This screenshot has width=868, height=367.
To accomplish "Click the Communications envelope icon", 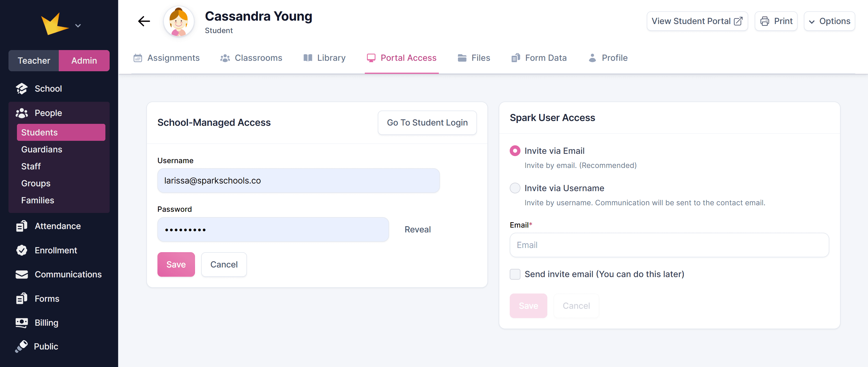I will (x=21, y=275).
